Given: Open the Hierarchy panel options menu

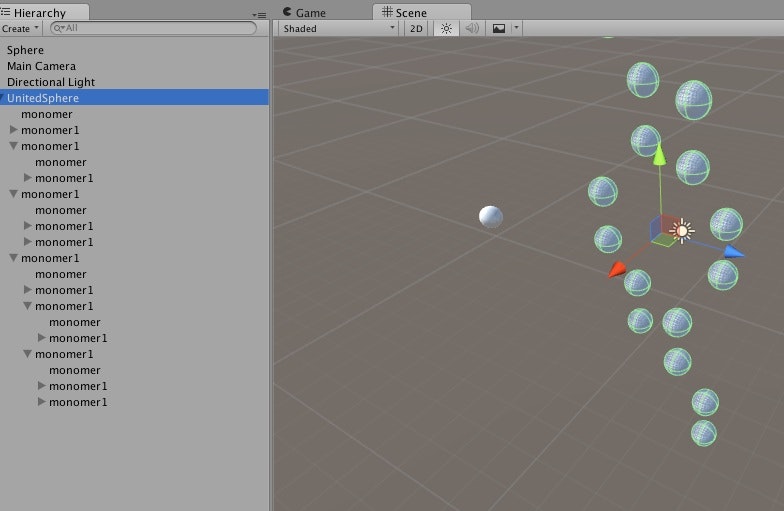Looking at the screenshot, I should (x=260, y=15).
